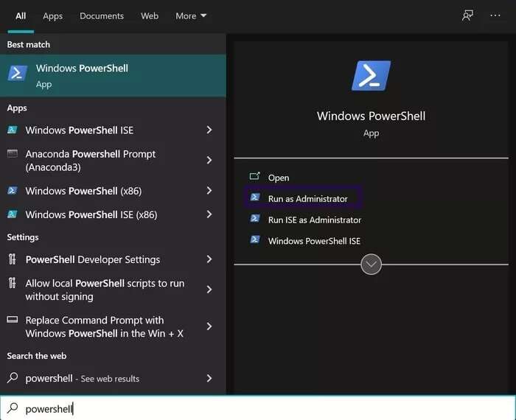Click the Anaconda Powershell Prompt icon
Viewport: 516px width, 420px height.
point(13,153)
